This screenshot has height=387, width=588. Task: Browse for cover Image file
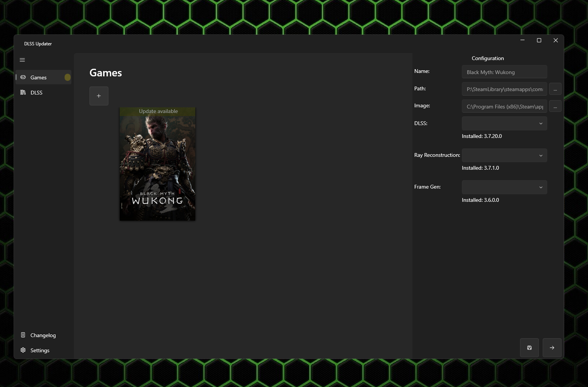pos(555,106)
